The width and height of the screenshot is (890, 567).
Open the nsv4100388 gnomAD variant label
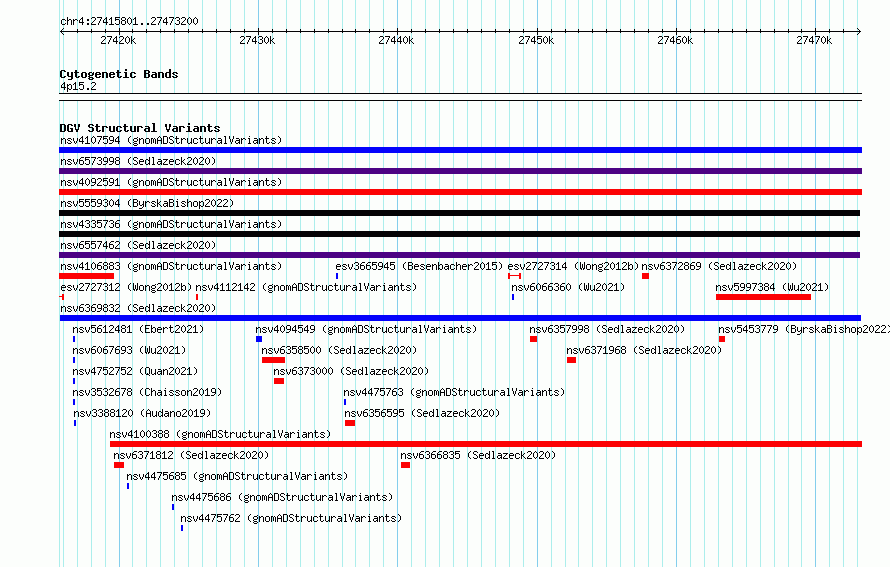point(220,434)
